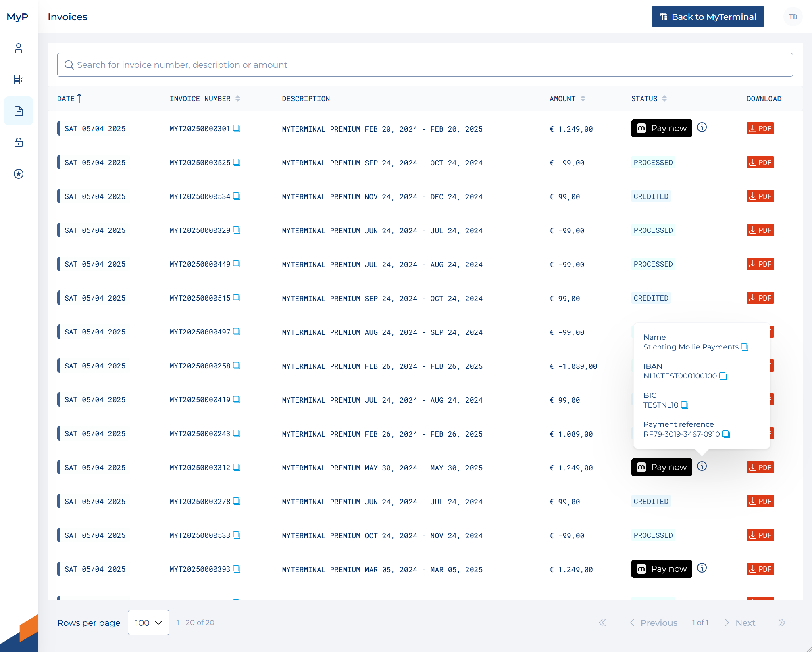This screenshot has width=812, height=652.
Task: Copy invoice number MYT20250000419
Action: click(x=237, y=399)
